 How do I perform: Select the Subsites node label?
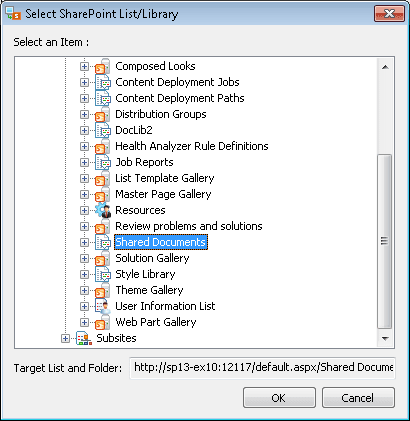click(x=116, y=338)
